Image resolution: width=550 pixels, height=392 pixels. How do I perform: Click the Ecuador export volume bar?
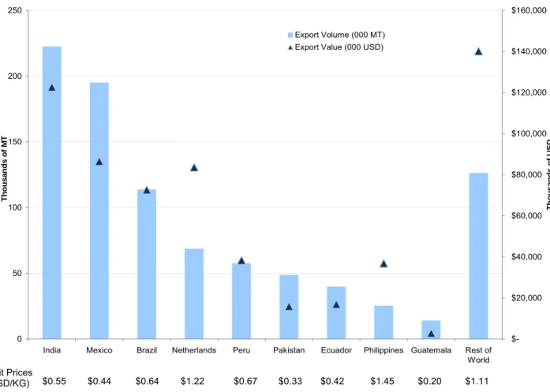point(336,313)
